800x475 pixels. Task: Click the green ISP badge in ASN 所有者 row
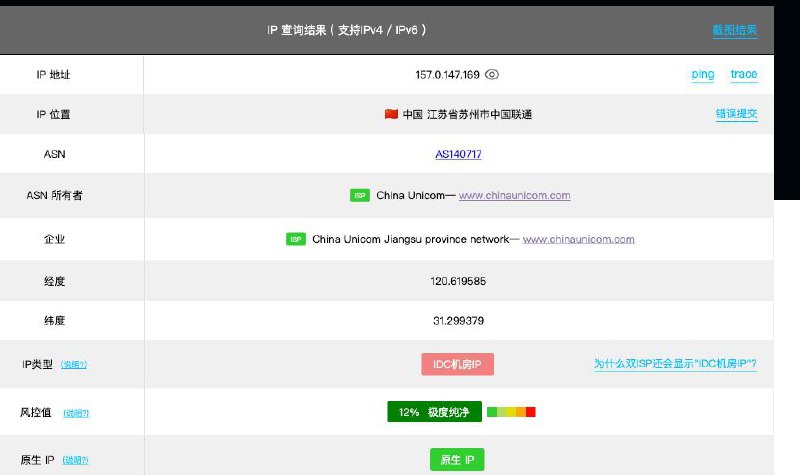[360, 195]
